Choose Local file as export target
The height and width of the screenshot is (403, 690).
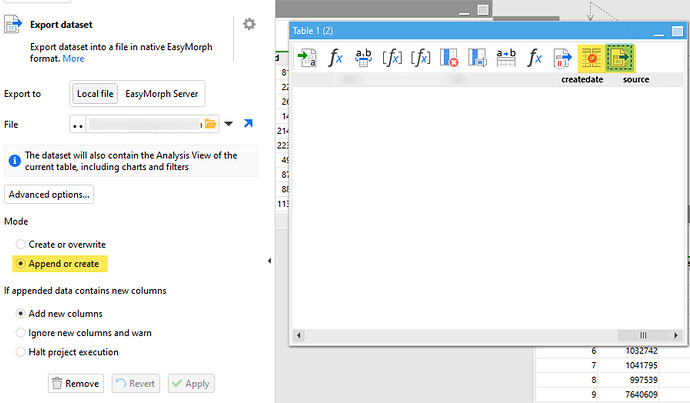click(95, 94)
